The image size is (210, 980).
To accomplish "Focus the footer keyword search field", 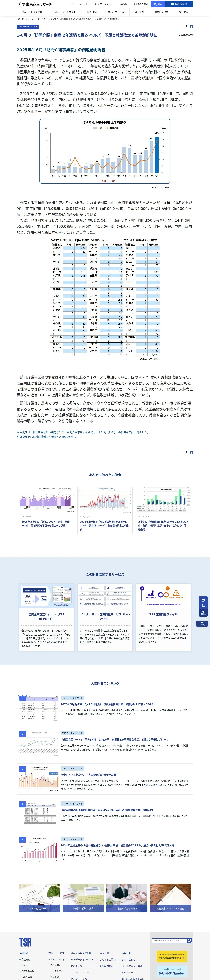I will tap(169, 940).
